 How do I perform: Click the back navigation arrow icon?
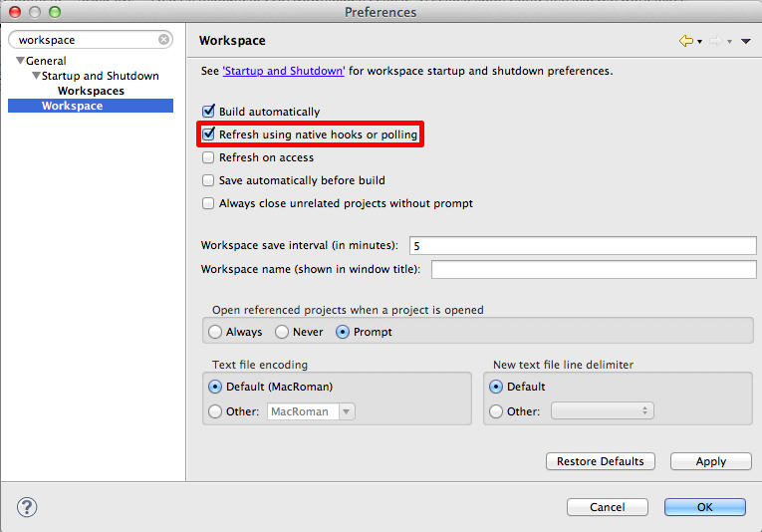coord(685,41)
